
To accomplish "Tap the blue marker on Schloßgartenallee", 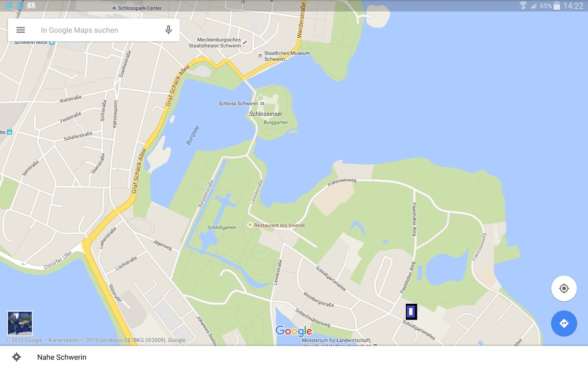I will coord(411,312).
